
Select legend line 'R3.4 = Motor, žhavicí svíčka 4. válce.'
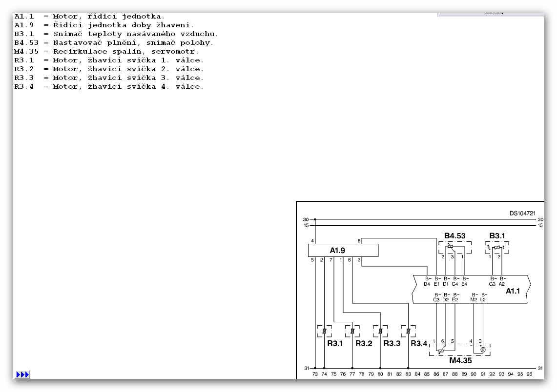(x=109, y=87)
